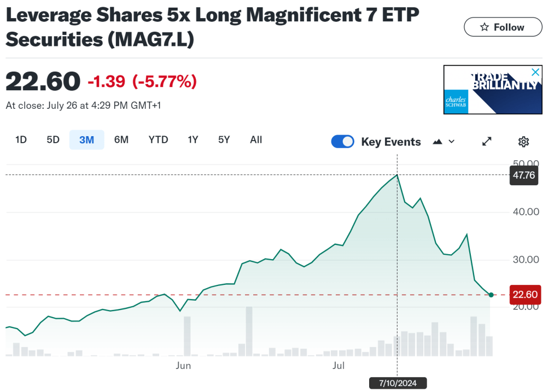Expand chart to full screen
This screenshot has height=392, width=560.
487,142
